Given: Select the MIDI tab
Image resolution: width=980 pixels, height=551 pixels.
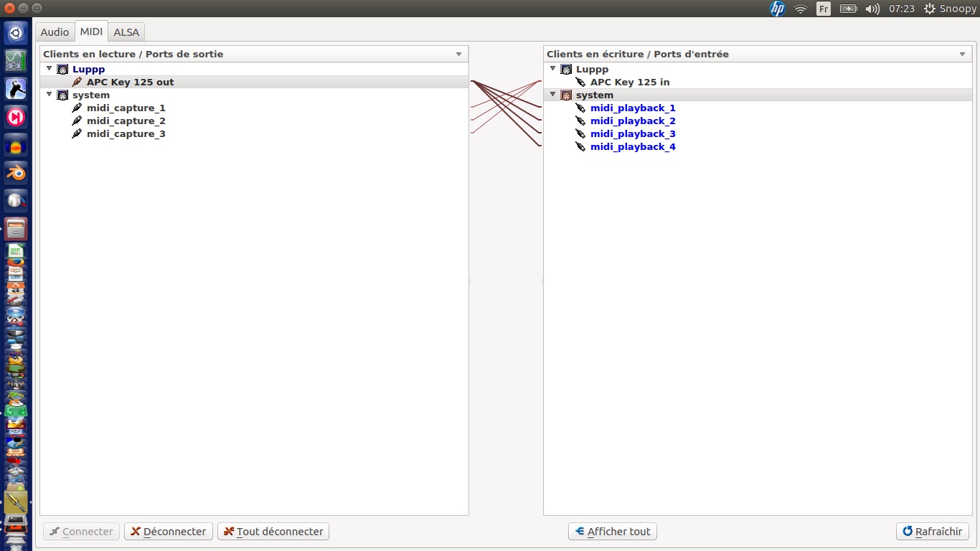Looking at the screenshot, I should (91, 32).
